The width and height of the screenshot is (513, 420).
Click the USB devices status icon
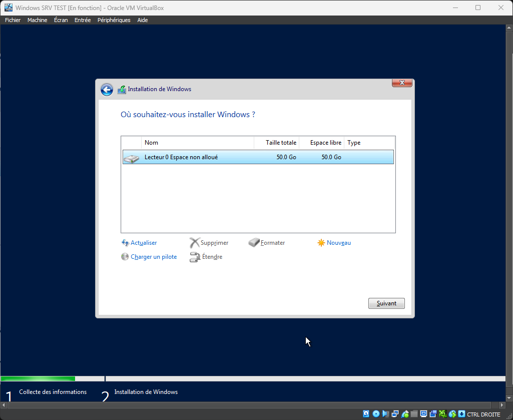coord(405,414)
